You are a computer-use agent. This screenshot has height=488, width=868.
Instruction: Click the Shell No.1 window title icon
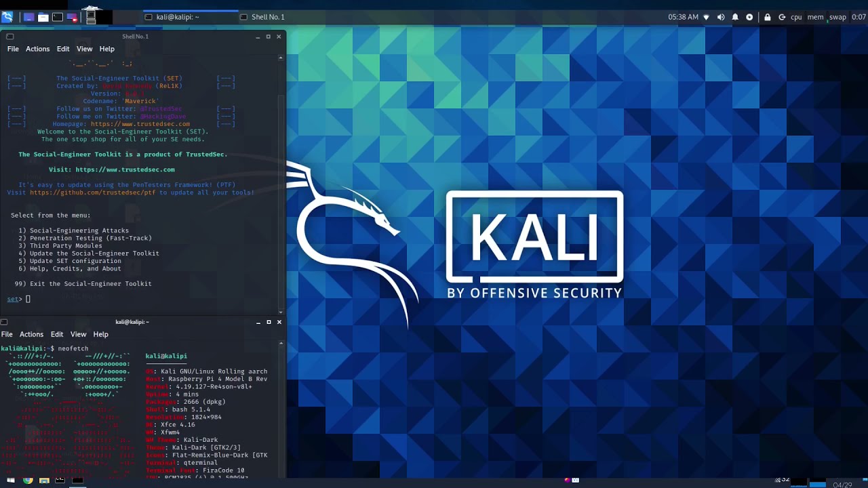tap(9, 37)
